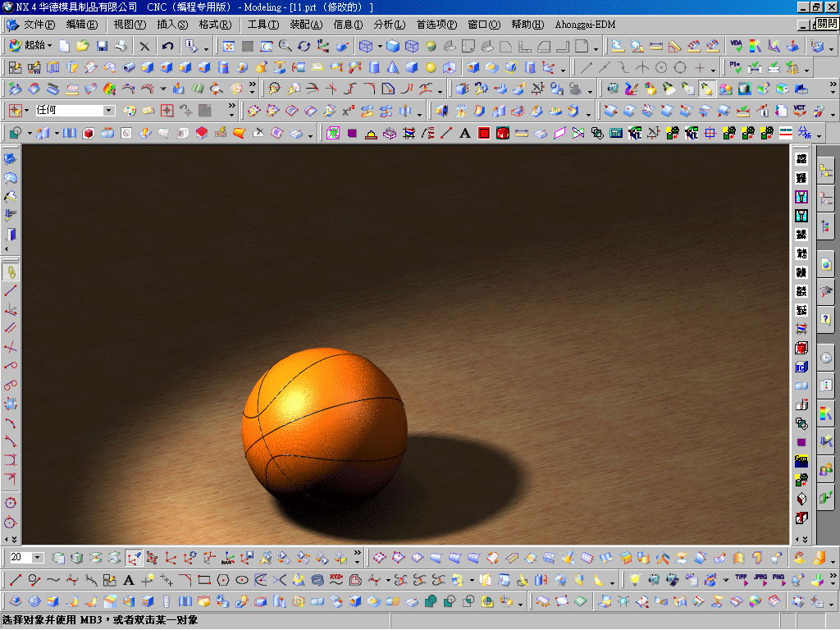
Task: Click the color palette icon beside 任何 filter
Action: pyautogui.click(x=129, y=111)
